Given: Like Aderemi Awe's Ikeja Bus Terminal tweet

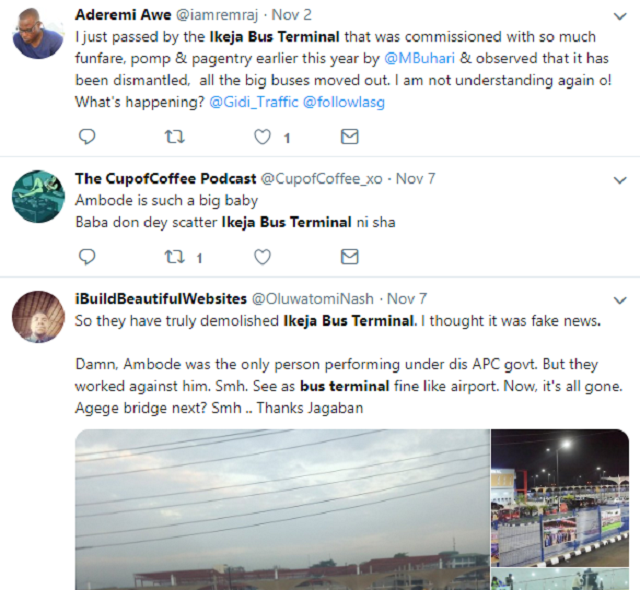Looking at the screenshot, I should [x=263, y=137].
